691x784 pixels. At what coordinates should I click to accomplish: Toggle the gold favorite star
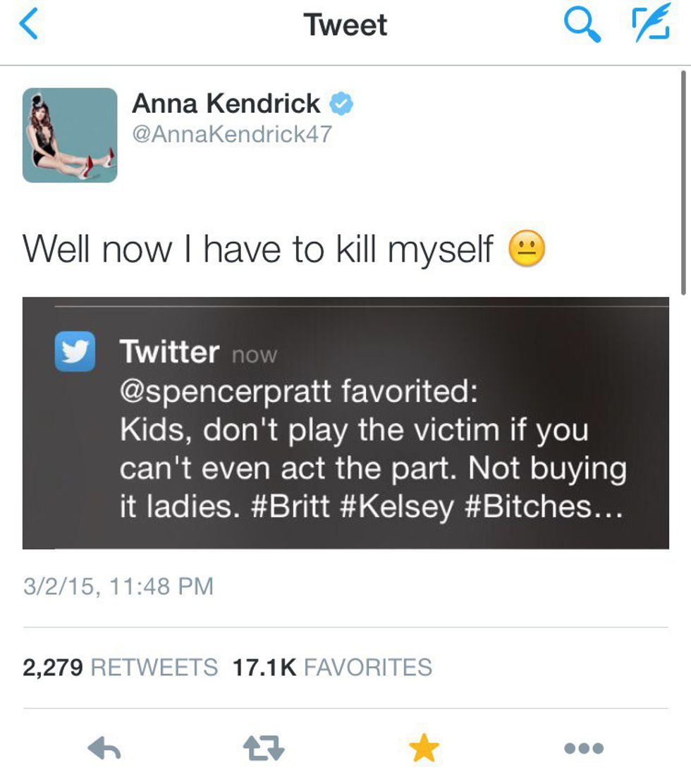click(424, 748)
